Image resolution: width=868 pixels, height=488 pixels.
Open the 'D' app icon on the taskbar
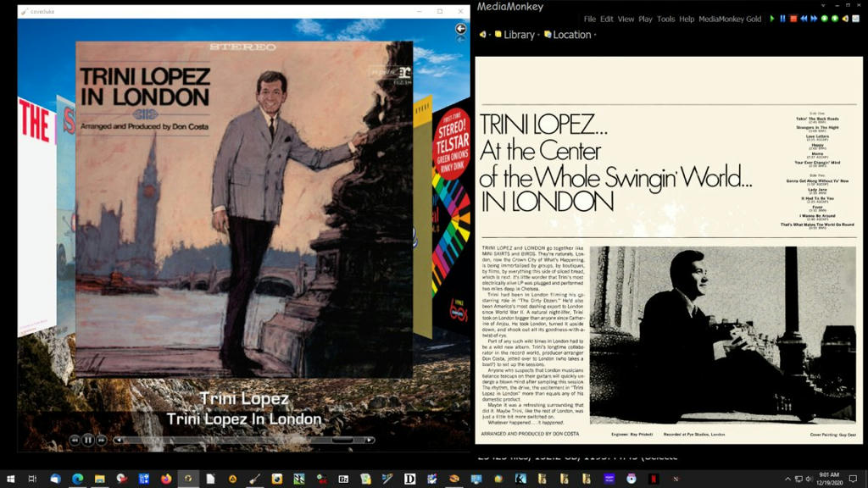point(409,479)
